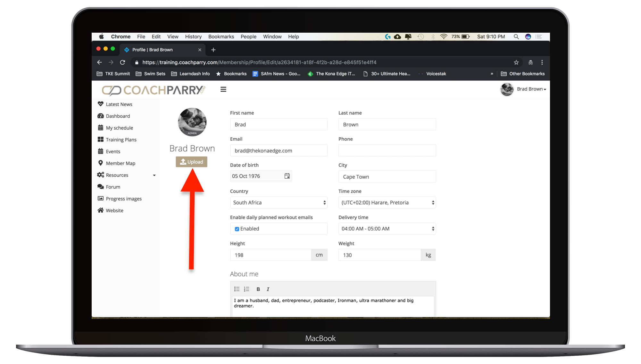
Task: Open the calendar picker for date of birth
Action: (287, 176)
